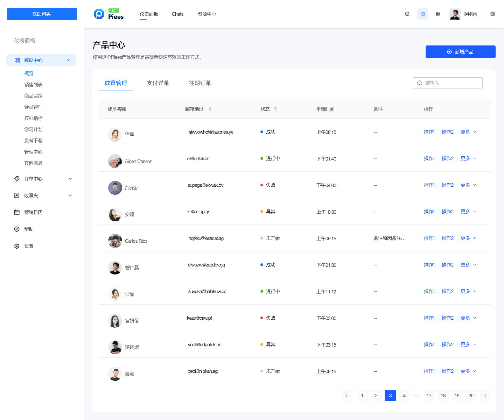The image size is (504, 420).
Task: Switch to the 往期订单 tab
Action: (200, 83)
